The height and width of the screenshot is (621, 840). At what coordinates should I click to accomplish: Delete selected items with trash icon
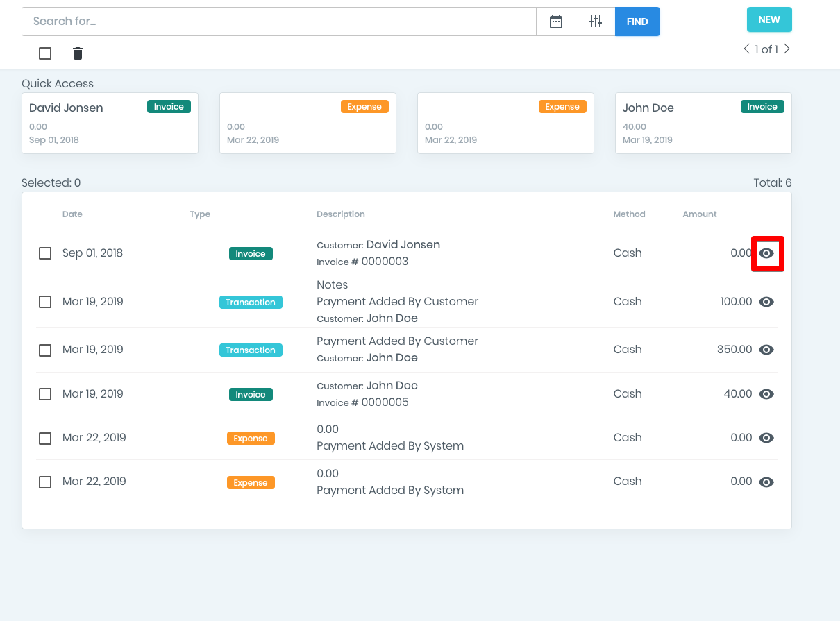point(78,53)
